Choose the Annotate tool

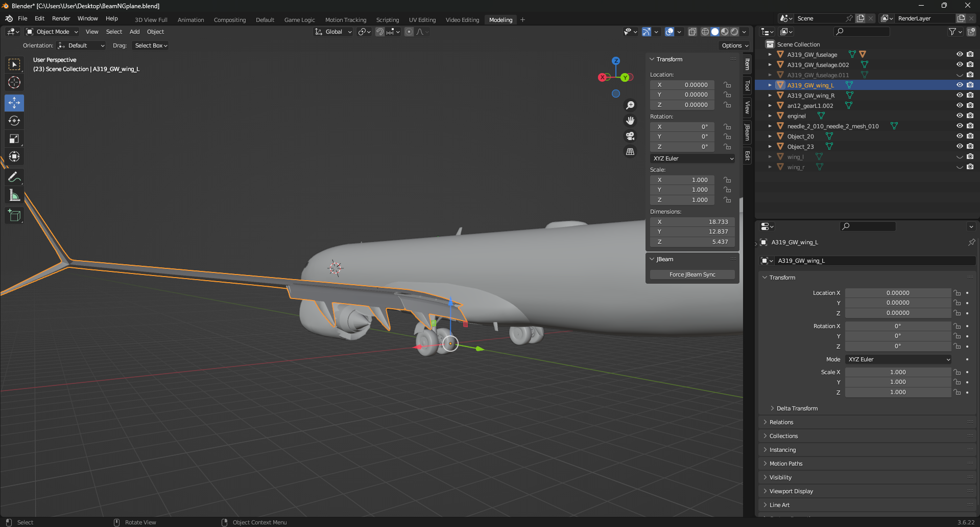[x=14, y=177]
